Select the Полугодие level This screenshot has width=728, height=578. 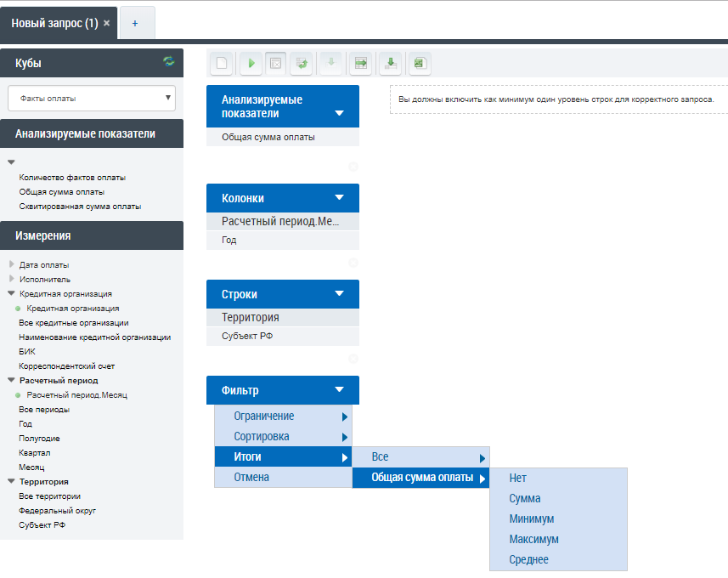point(39,438)
